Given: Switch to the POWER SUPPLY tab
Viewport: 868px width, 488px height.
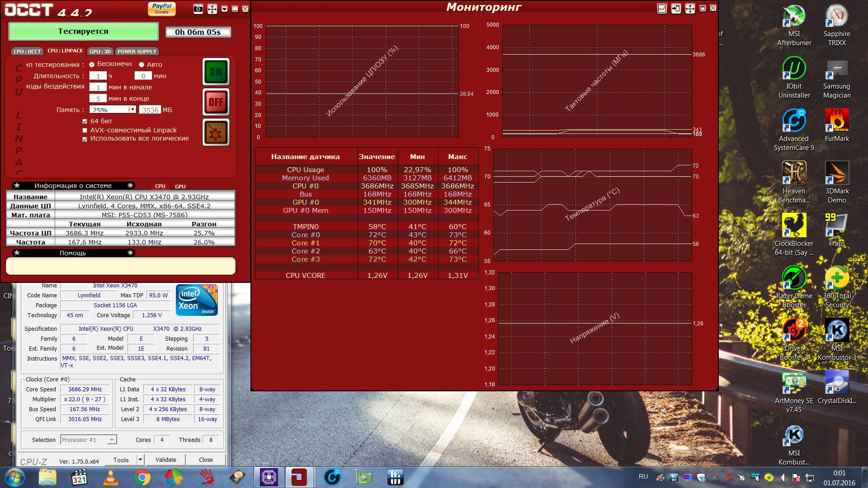Looking at the screenshot, I should [137, 52].
